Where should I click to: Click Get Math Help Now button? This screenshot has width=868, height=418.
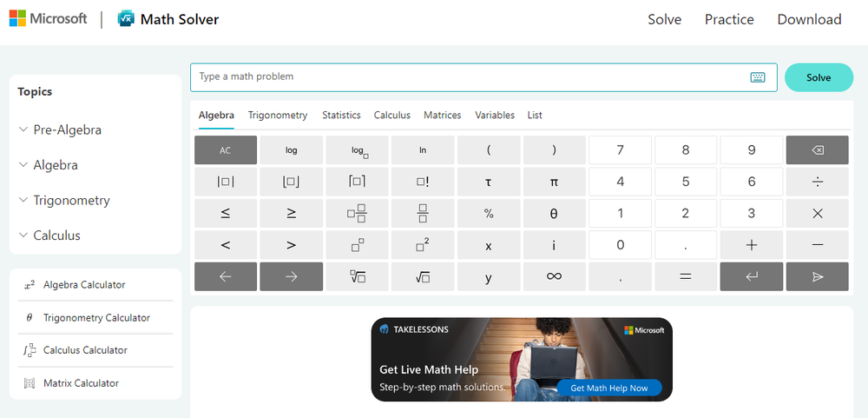point(609,388)
